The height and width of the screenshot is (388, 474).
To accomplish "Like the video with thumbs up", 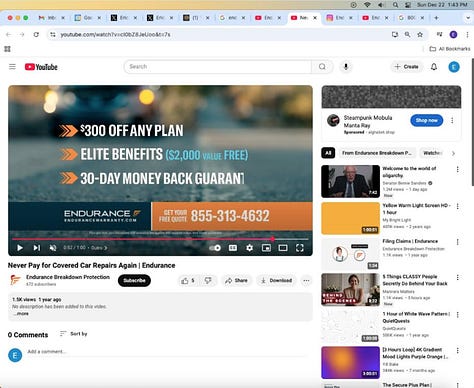I will 188,281.
